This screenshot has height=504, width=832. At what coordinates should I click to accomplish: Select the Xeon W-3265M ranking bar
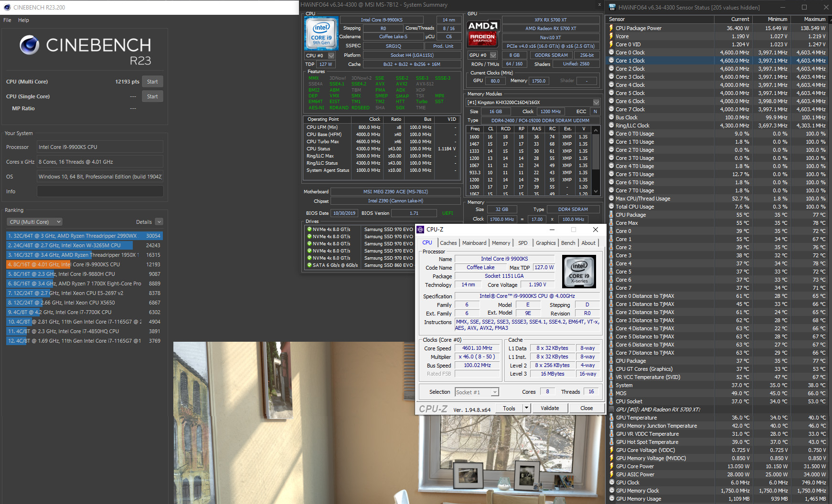(70, 245)
